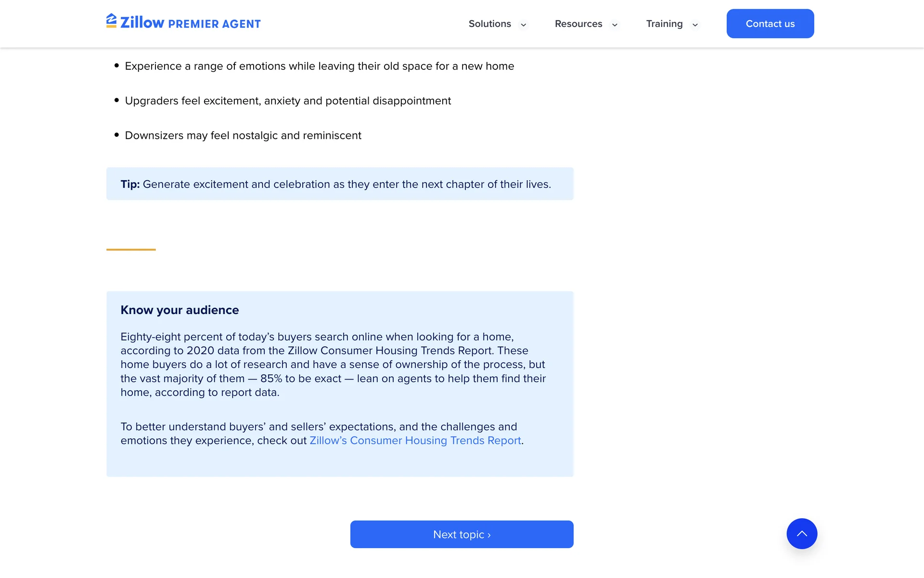Click the Experience a range of emotions bullet
Image resolution: width=924 pixels, height=578 pixels.
click(x=319, y=66)
